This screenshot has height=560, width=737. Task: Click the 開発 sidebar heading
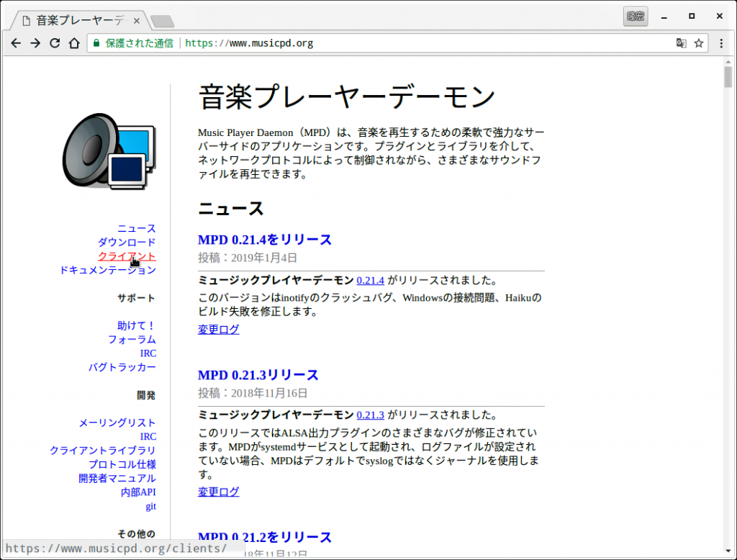[146, 395]
